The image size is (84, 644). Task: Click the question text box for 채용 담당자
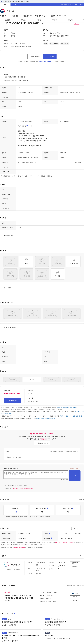[x=35, y=474]
